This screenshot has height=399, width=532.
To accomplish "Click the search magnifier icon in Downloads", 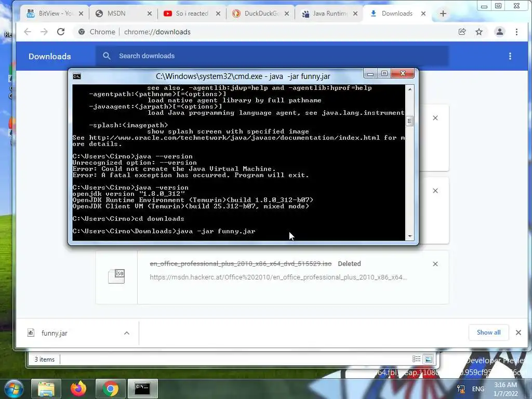I will tap(107, 56).
